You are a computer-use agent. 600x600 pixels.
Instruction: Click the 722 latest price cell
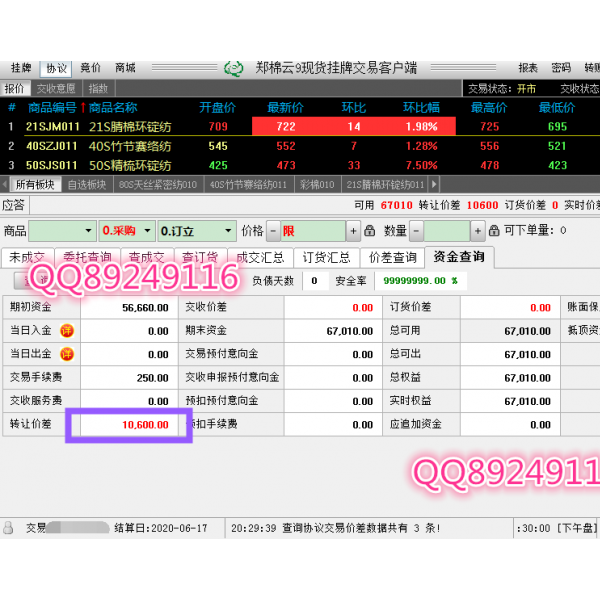pos(286,126)
